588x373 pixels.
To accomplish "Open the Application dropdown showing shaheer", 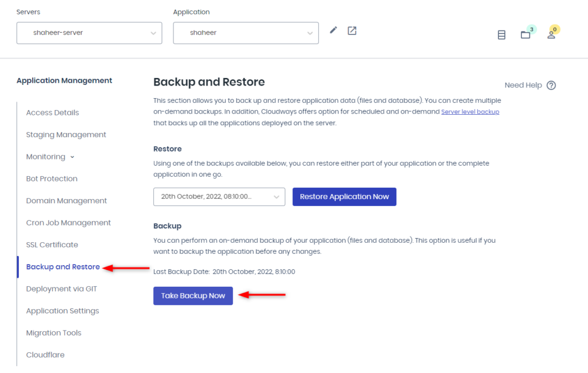I will pos(246,33).
